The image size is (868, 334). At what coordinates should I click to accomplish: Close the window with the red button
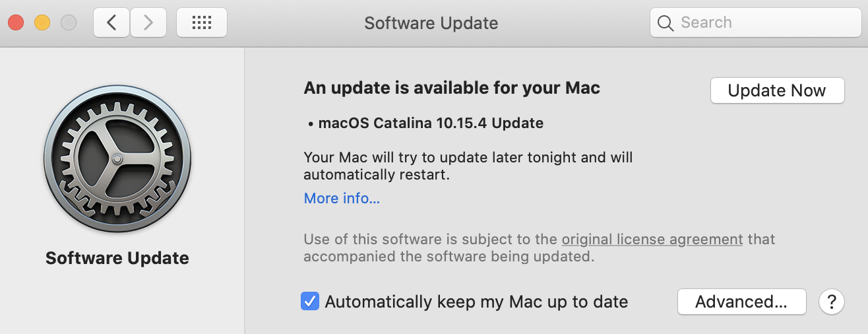[16, 22]
